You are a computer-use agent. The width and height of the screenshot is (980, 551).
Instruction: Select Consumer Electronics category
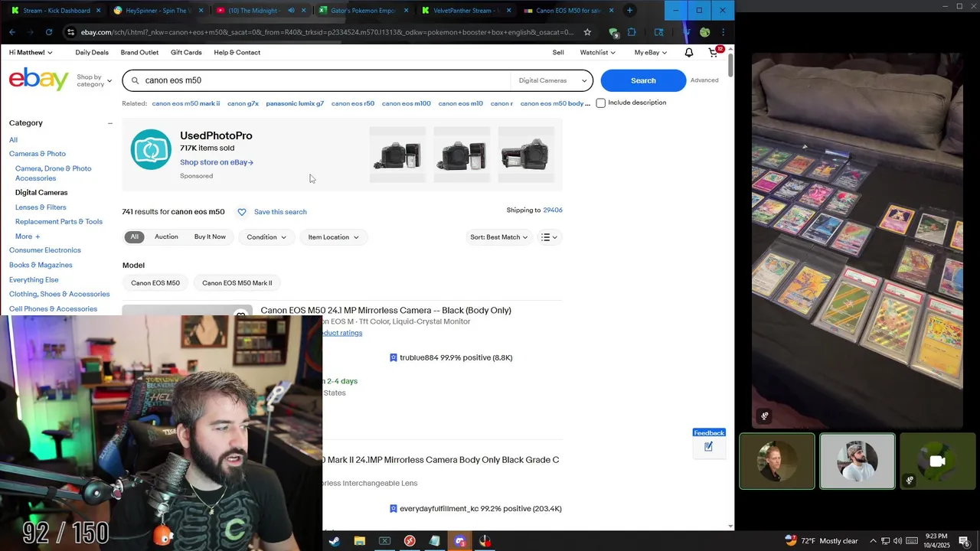point(45,250)
